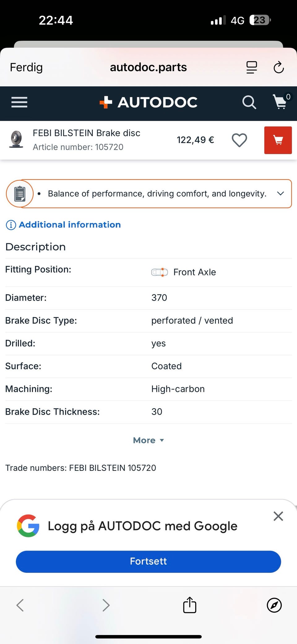Tap the autodoc.parts address field
Screen dimensions: 297x644
pos(148,67)
